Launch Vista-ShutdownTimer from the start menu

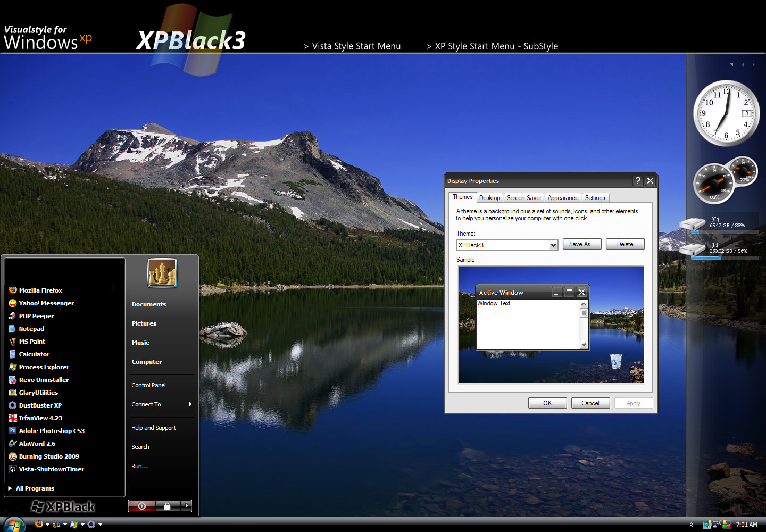pyautogui.click(x=46, y=469)
